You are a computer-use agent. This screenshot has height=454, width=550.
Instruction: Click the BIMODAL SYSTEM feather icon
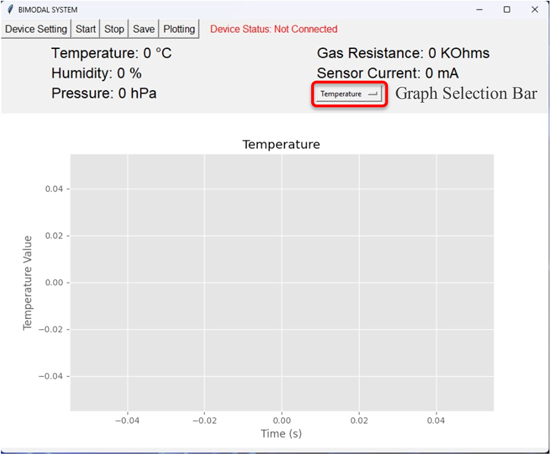pyautogui.click(x=10, y=9)
